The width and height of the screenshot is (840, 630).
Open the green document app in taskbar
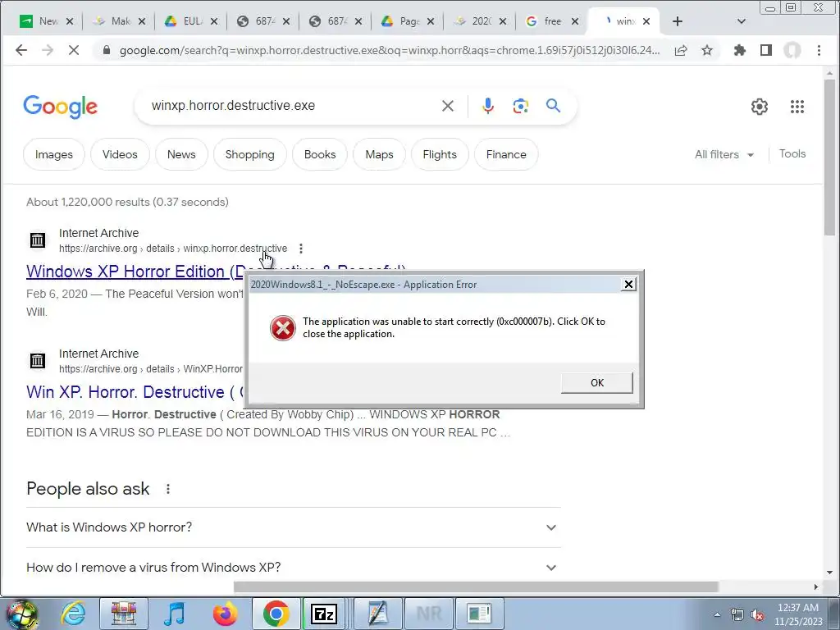(479, 613)
